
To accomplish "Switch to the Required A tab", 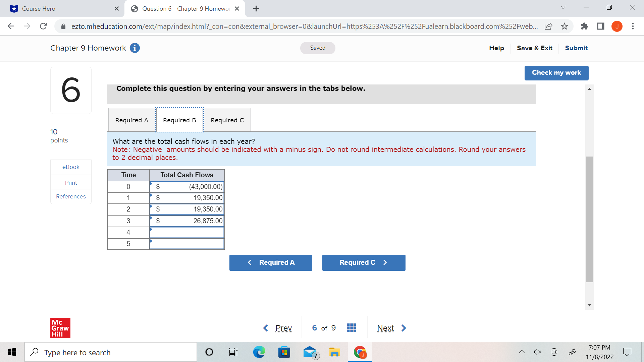I will [131, 120].
